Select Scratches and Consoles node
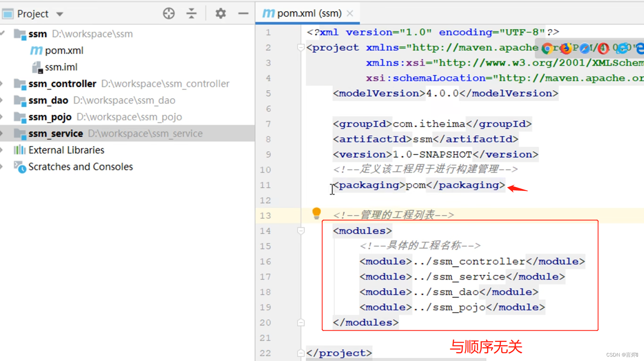 80,167
